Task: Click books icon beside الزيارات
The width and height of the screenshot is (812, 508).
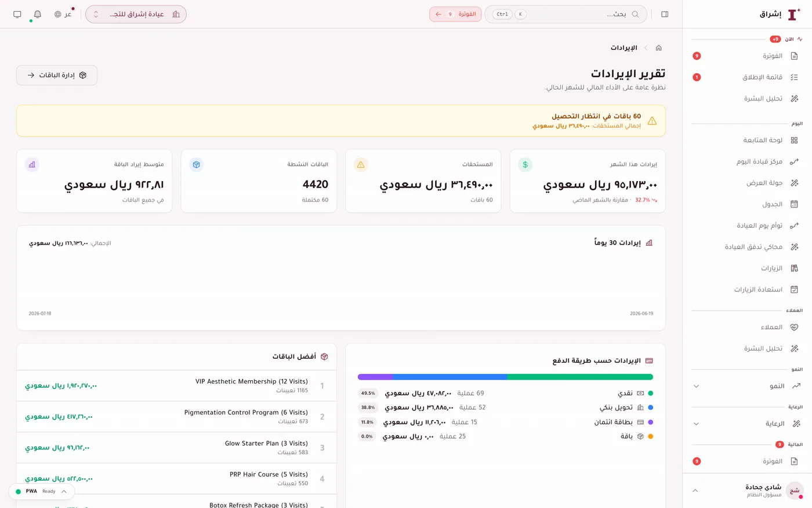Action: tap(795, 268)
